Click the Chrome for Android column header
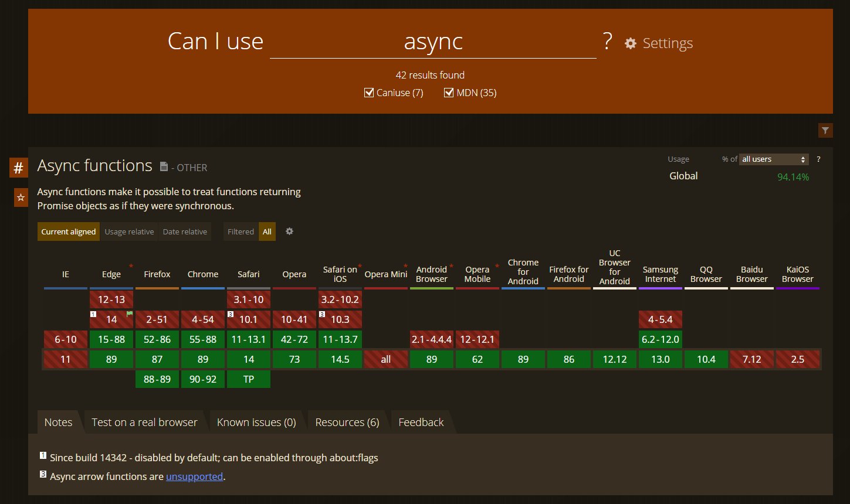 point(523,272)
